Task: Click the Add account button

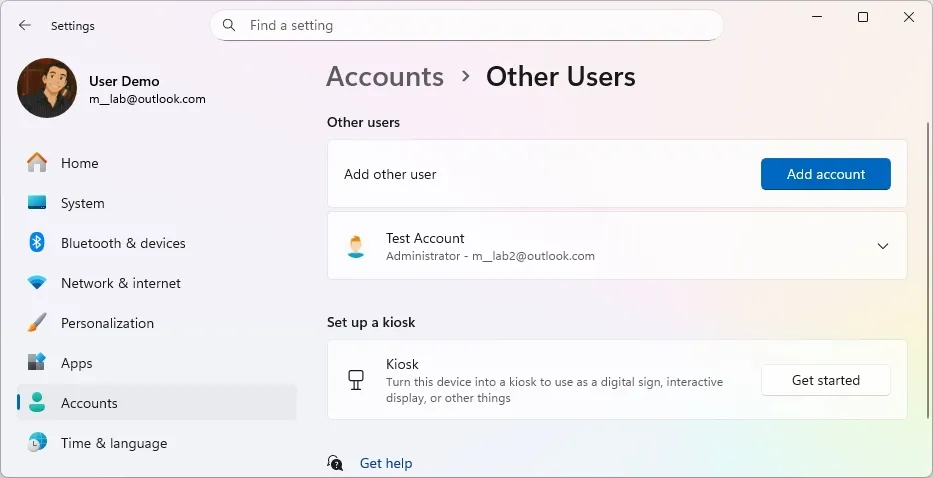Action: pos(825,174)
